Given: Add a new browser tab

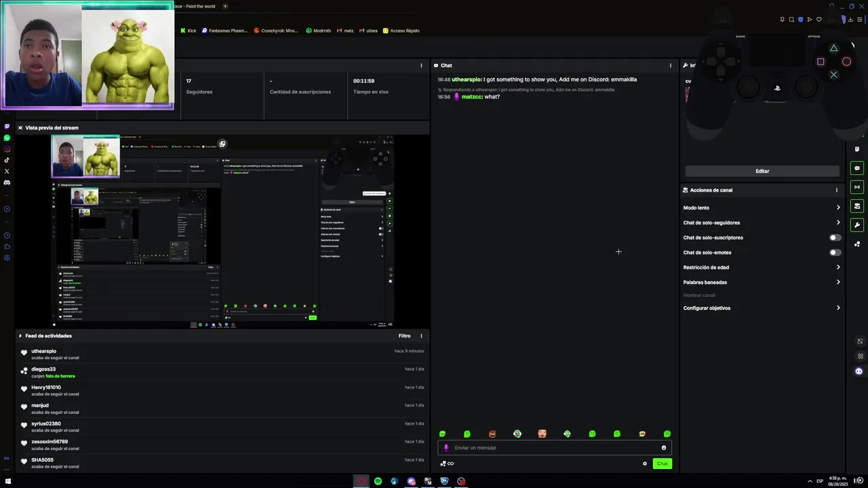Looking at the screenshot, I should click(x=225, y=6).
